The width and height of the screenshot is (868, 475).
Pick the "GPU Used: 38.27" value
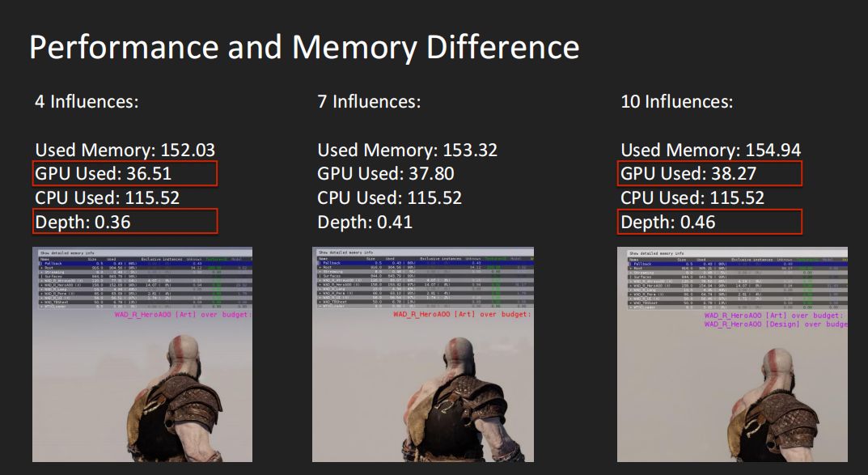pos(688,174)
